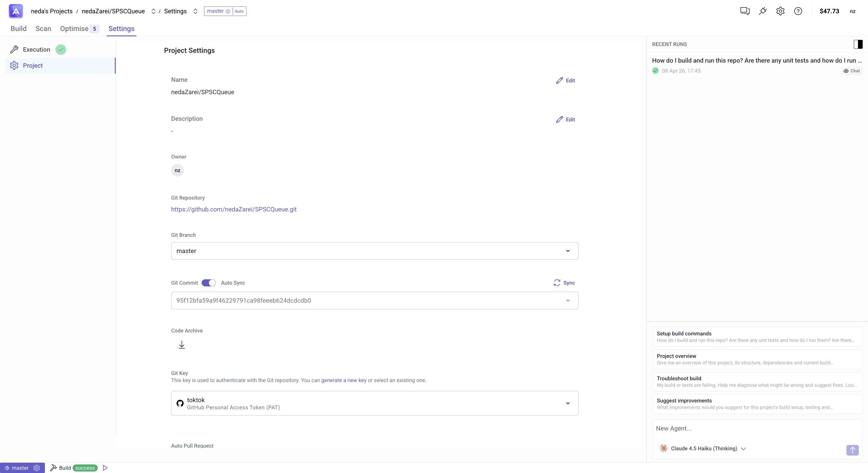Switch to the Scan tab

click(43, 29)
